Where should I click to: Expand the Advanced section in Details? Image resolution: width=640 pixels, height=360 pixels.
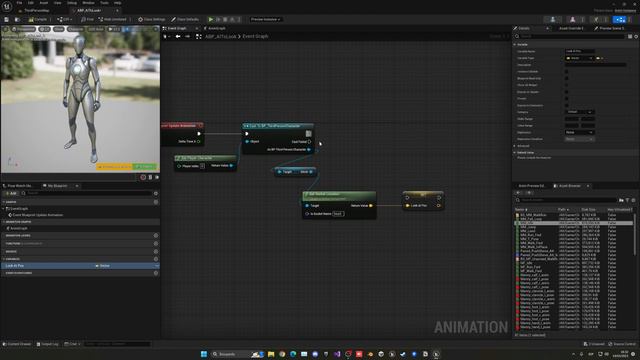click(x=515, y=146)
